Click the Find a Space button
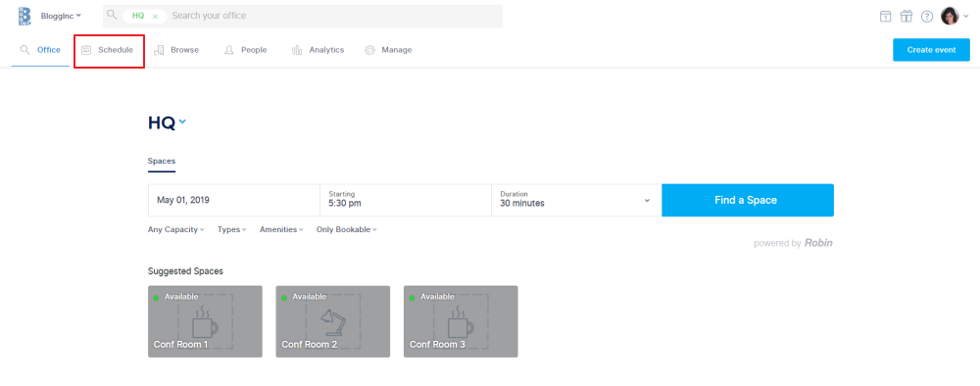Screen dimensions: 980x386 748,201
